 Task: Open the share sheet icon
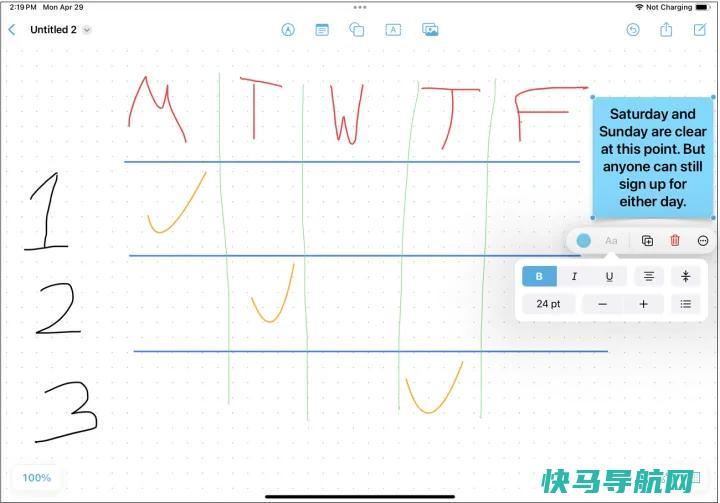pos(666,30)
